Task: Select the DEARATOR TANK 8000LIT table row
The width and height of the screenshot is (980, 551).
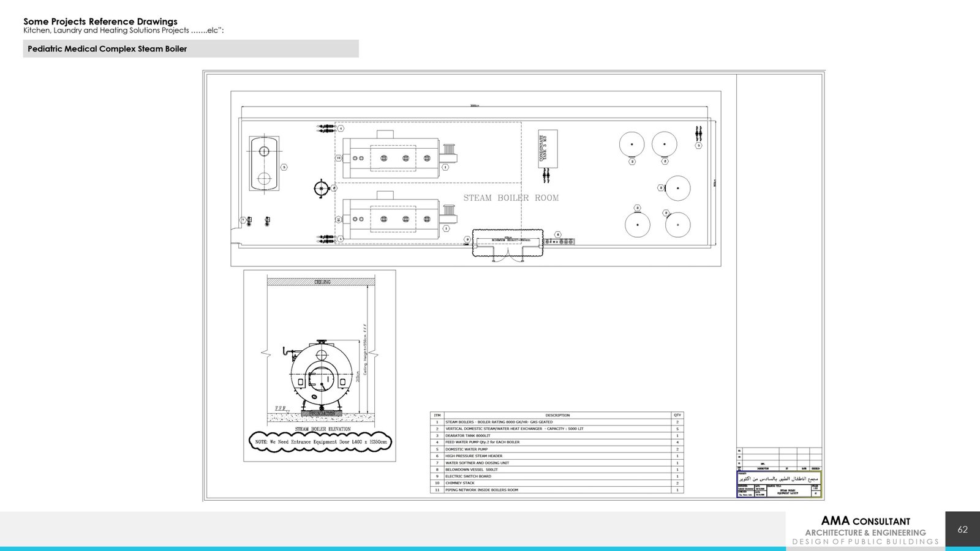Action: (557, 435)
